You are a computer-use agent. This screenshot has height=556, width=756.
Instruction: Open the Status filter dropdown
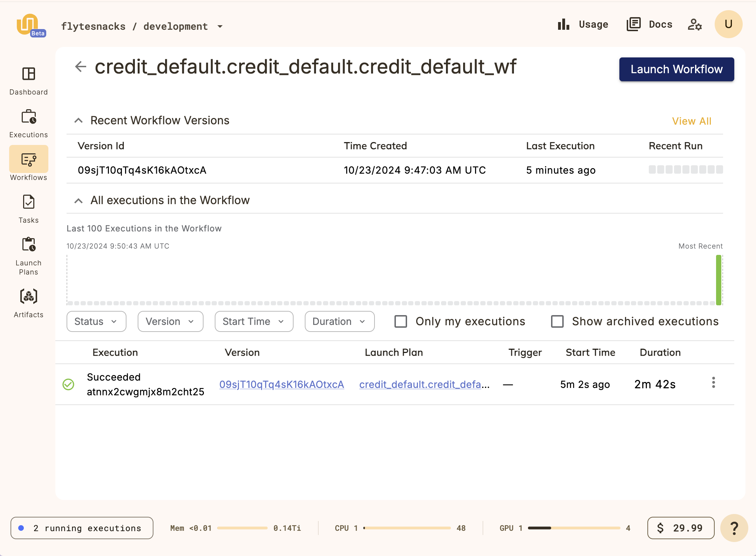pos(96,321)
